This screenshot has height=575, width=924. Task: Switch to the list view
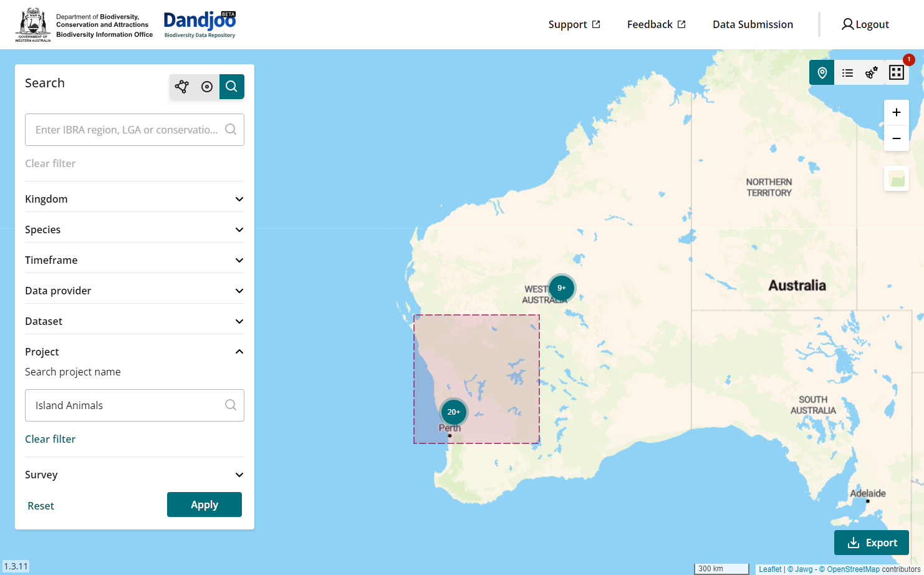click(847, 72)
